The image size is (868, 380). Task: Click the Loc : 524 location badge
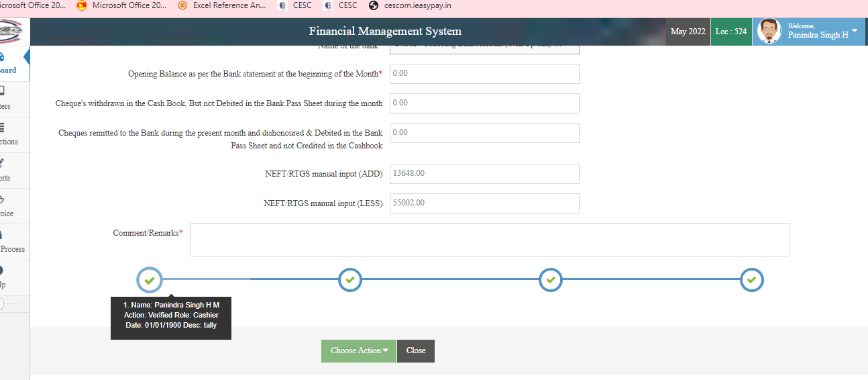pos(731,32)
